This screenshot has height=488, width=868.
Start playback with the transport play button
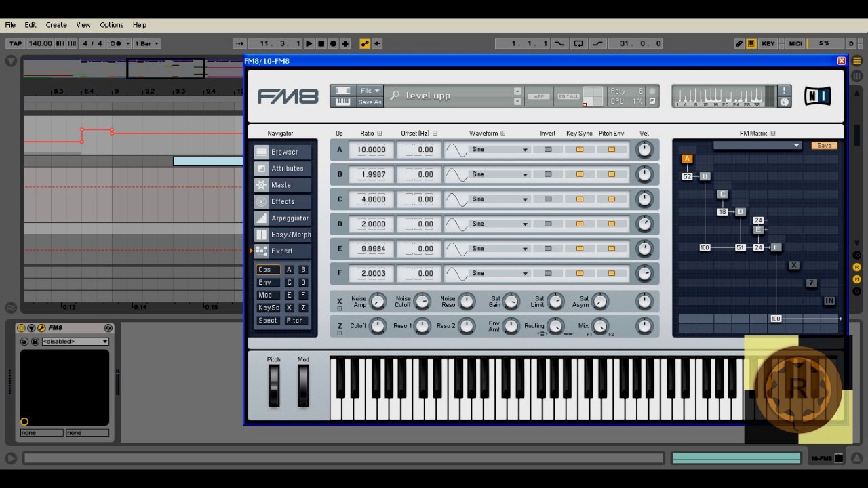309,43
